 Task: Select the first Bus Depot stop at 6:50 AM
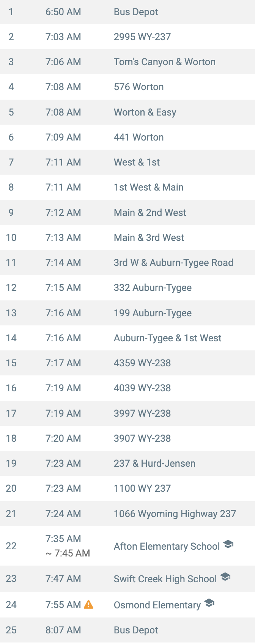[127, 12]
